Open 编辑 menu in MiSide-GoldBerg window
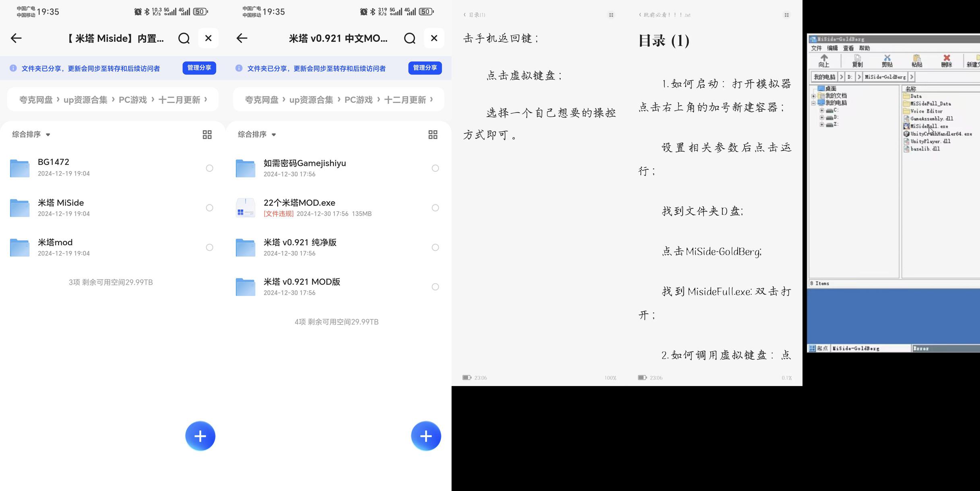 [832, 48]
